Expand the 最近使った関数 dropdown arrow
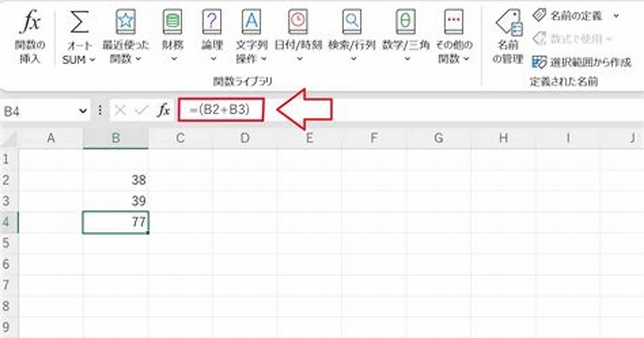The width and height of the screenshot is (644, 338). (138, 59)
